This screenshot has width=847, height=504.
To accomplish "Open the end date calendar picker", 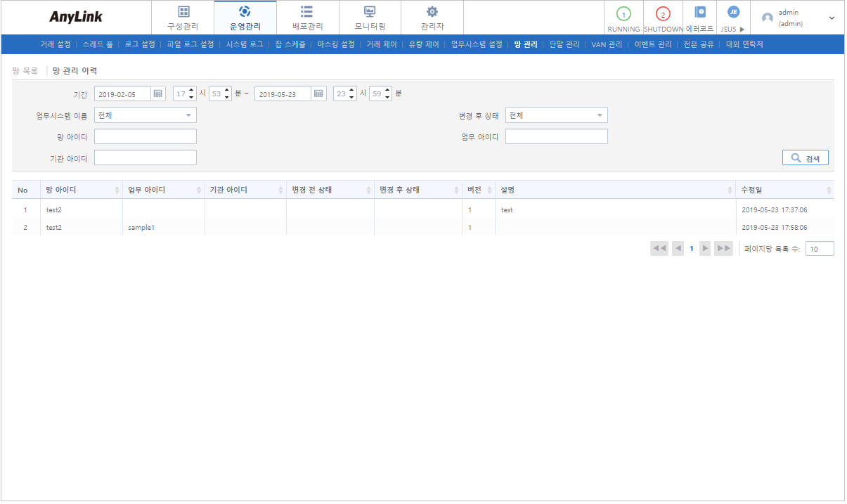I will click(x=318, y=94).
